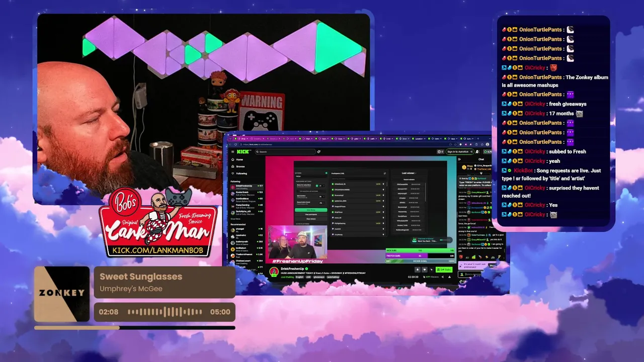Select IronGoddess channel in sidebar

tap(247, 200)
